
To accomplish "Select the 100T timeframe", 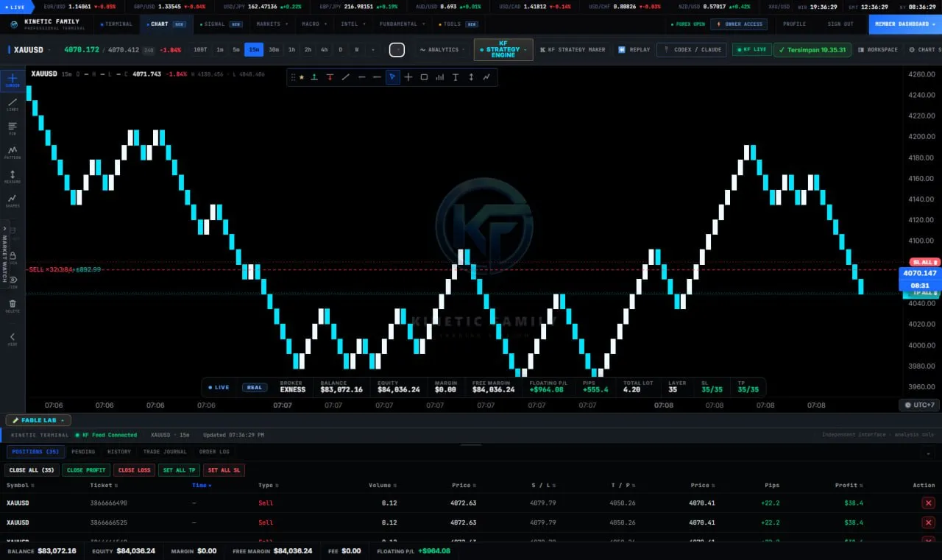I will click(200, 50).
